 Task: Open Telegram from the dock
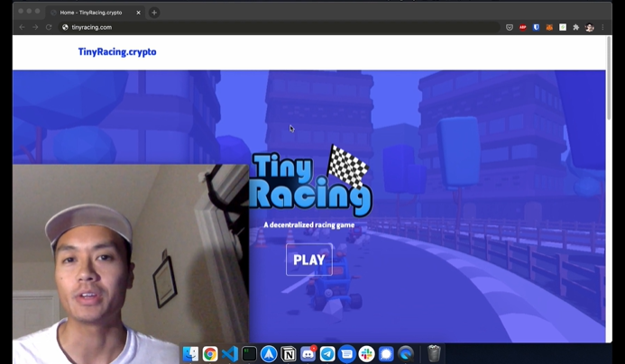click(327, 354)
